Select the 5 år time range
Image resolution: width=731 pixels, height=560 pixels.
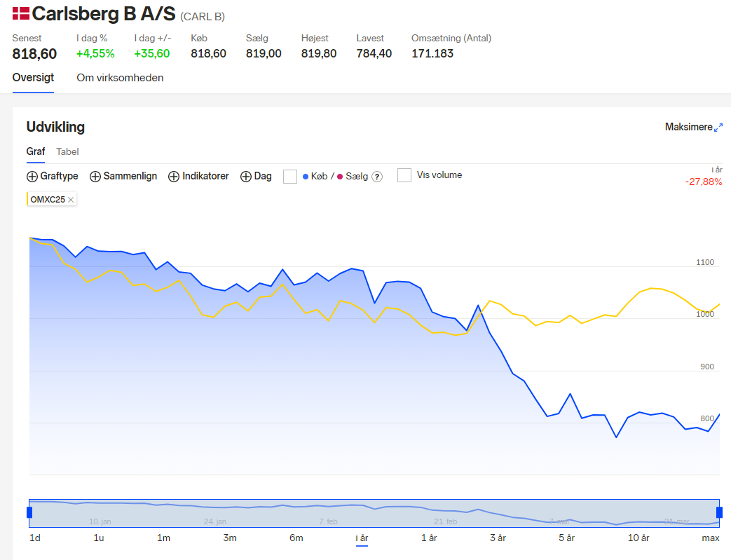(566, 538)
